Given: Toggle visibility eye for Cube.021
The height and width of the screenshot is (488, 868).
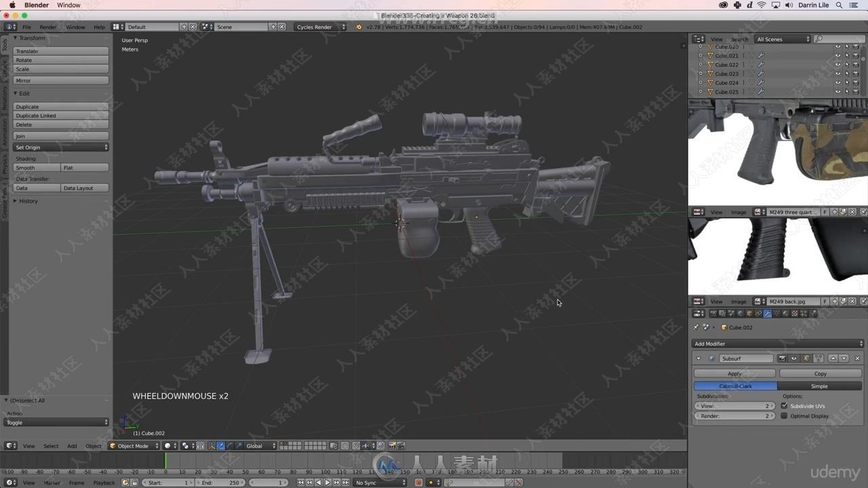Looking at the screenshot, I should pos(837,56).
